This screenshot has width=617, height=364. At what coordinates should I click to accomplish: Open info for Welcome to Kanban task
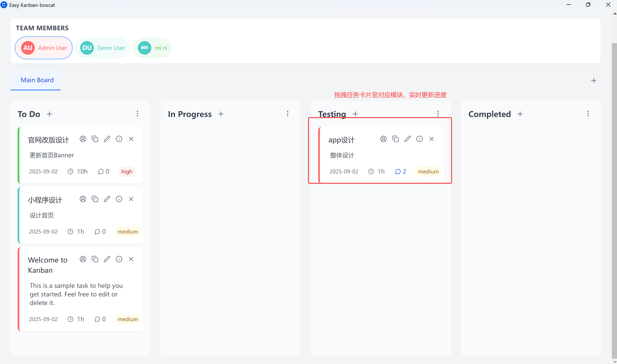pos(119,259)
